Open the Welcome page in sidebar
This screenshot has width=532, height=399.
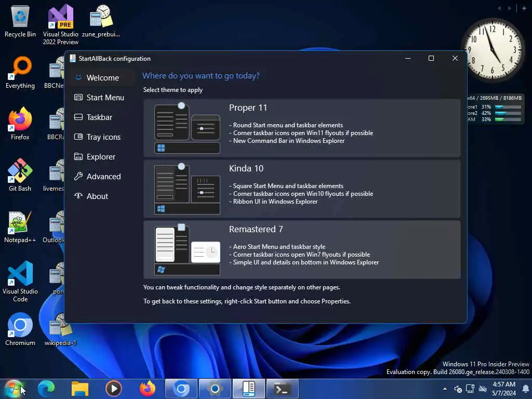(103, 78)
